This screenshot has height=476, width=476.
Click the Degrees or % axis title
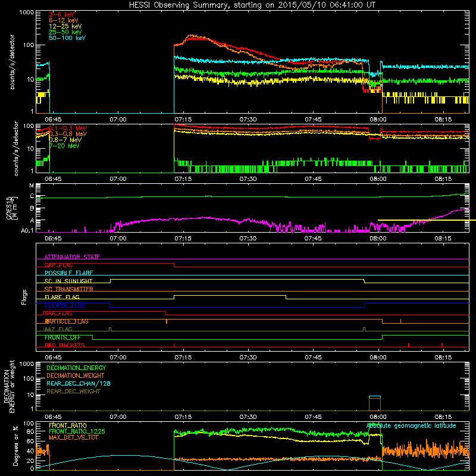point(15,446)
